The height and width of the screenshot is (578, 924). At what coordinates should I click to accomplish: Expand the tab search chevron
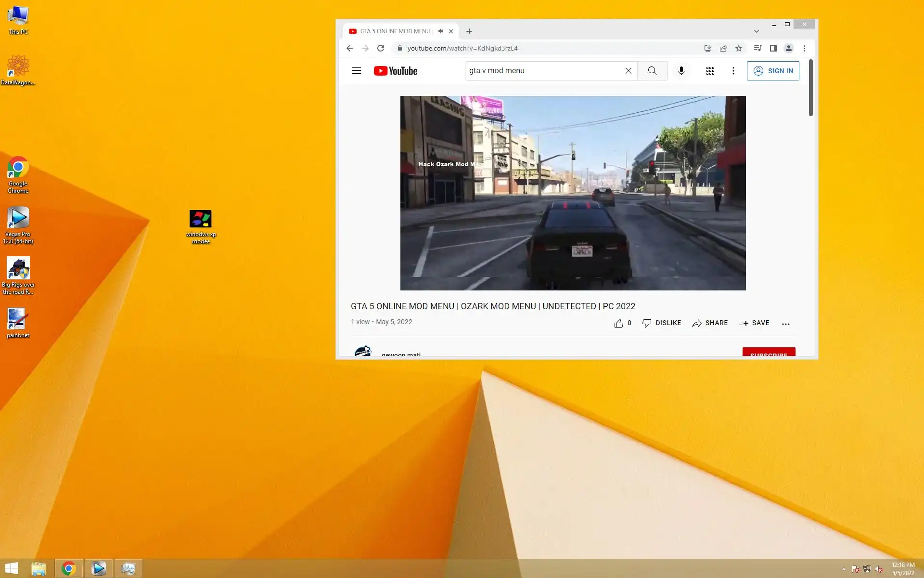click(x=756, y=31)
